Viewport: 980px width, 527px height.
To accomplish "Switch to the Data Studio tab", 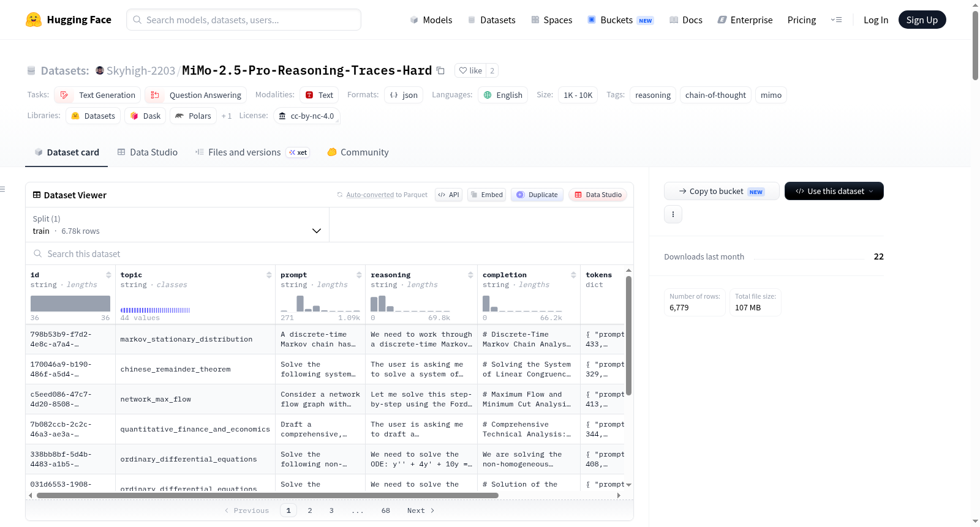I will 148,152.
